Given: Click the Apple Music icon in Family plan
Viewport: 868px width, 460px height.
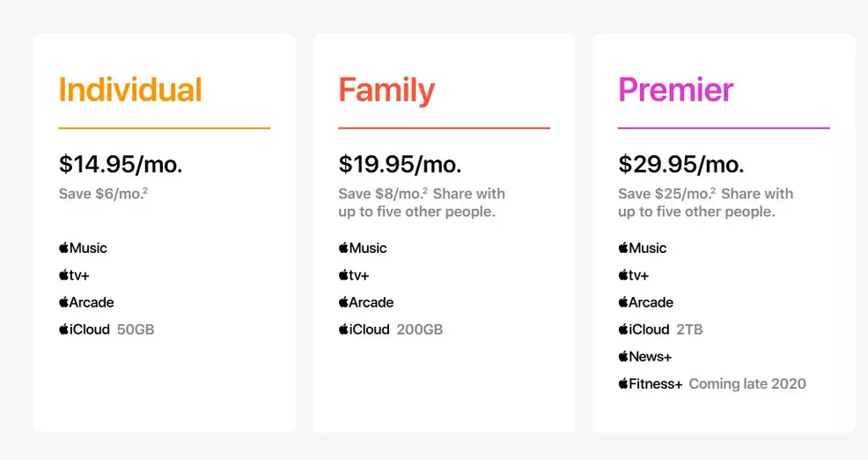Looking at the screenshot, I should click(363, 249).
